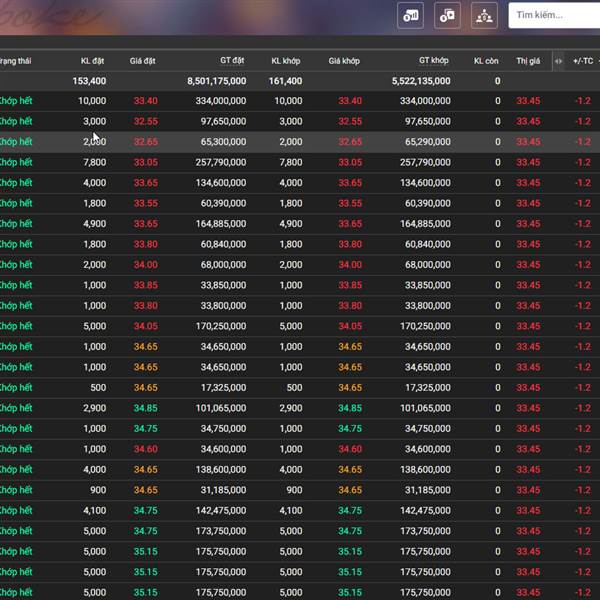The image size is (600, 600).
Task: Click GT đặt cell 134,600,000
Action: [x=221, y=183]
